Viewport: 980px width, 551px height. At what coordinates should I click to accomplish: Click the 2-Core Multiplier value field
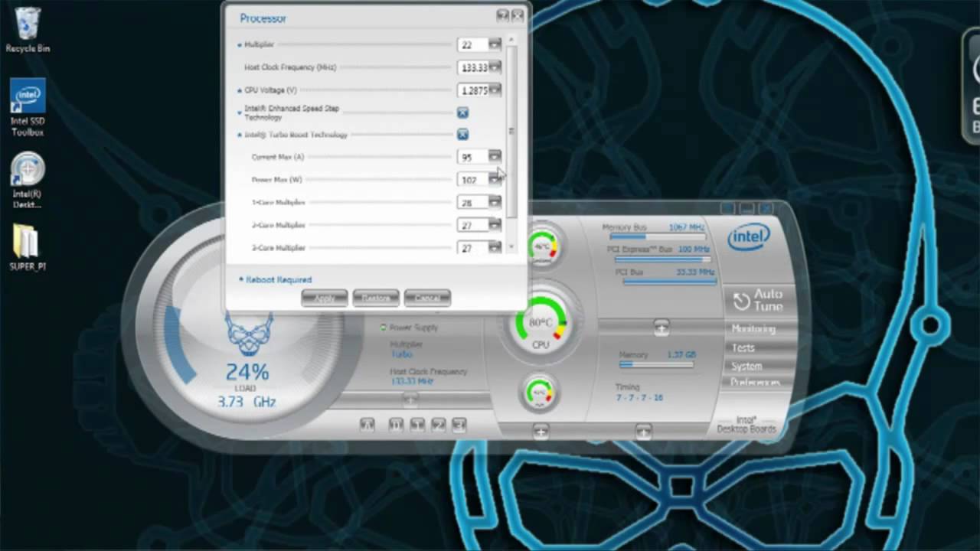472,225
